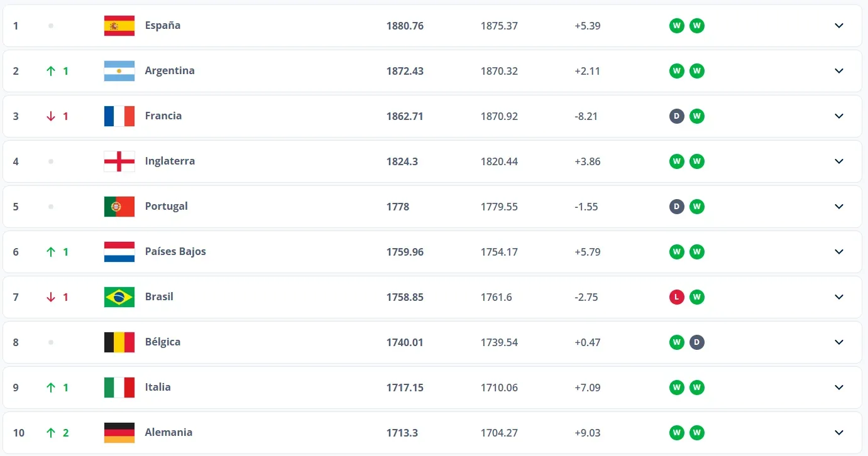Select the Argentina flag icon
The height and width of the screenshot is (456, 868).
[x=119, y=71]
